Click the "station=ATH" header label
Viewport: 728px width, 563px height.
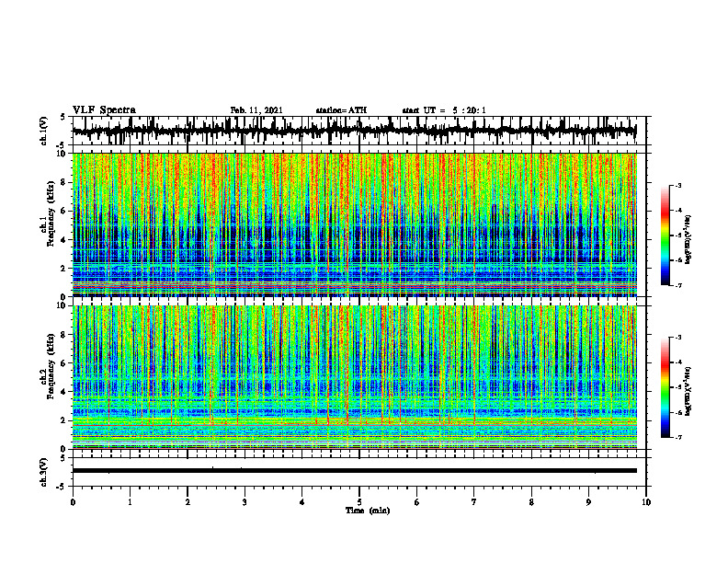tap(341, 110)
